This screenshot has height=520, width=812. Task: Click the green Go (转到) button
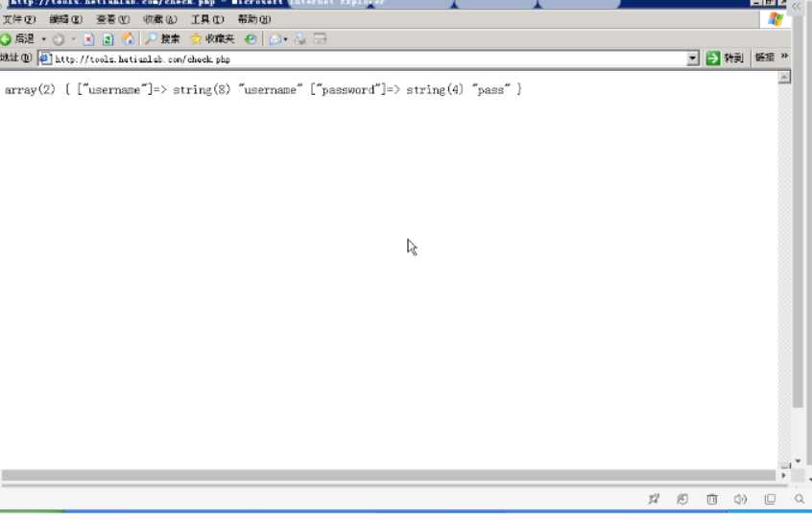click(725, 58)
